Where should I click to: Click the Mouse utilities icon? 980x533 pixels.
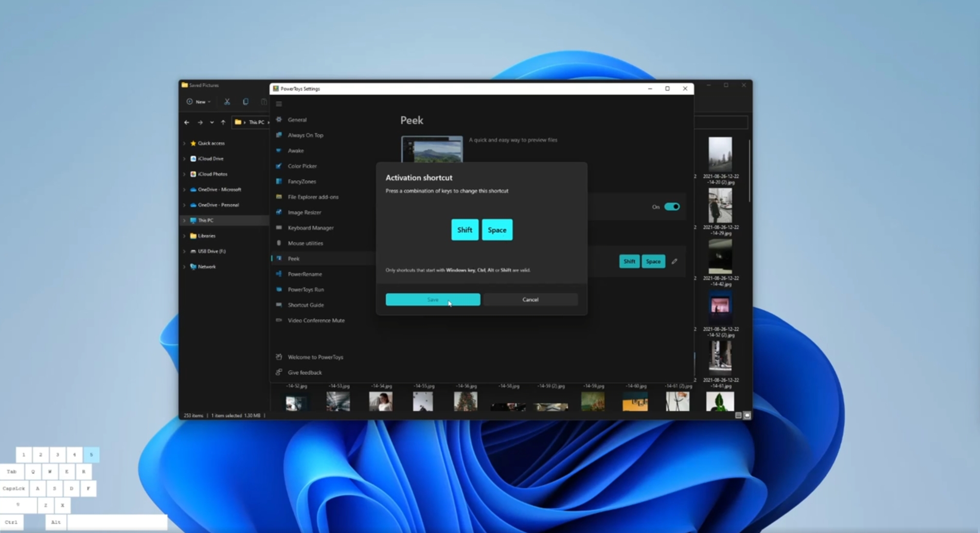tap(279, 243)
